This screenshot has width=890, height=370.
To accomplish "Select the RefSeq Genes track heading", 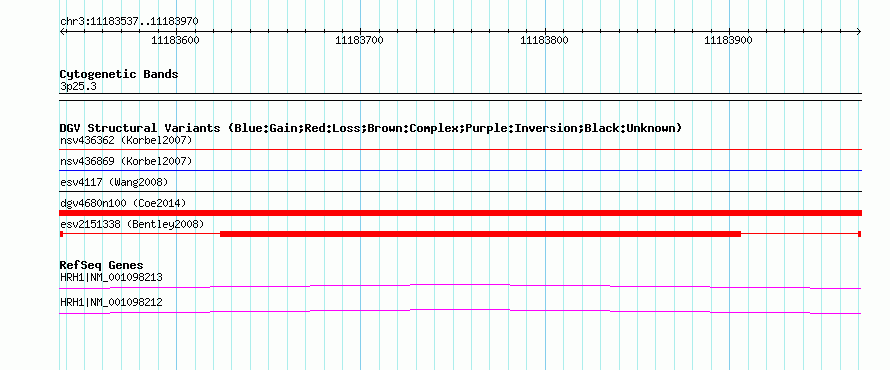I will [x=102, y=265].
